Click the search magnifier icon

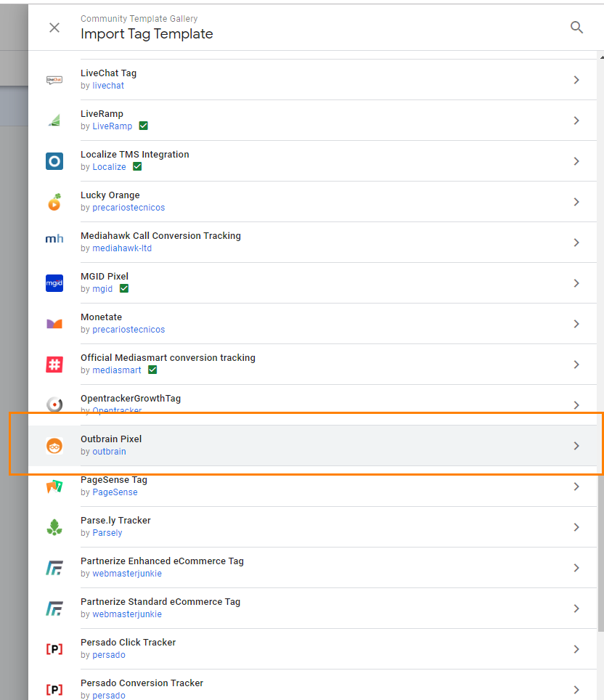pyautogui.click(x=576, y=28)
